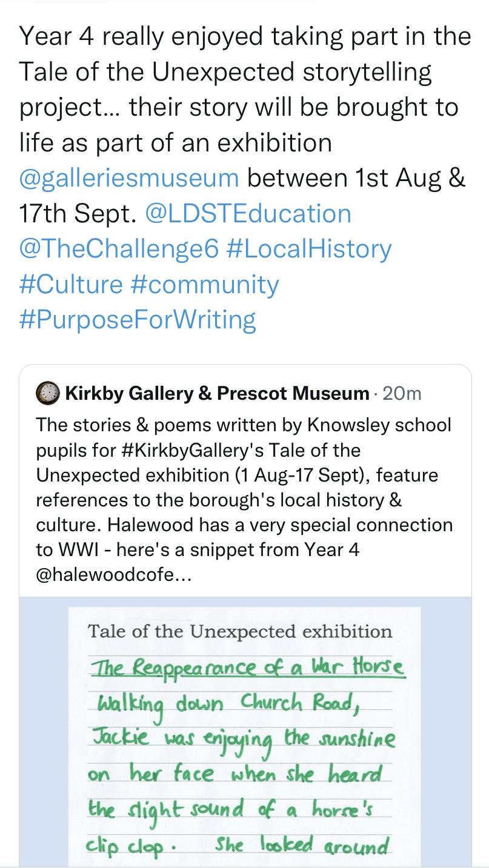Tap the @galleriesmuseum mention
The image size is (489, 868).
click(x=129, y=178)
